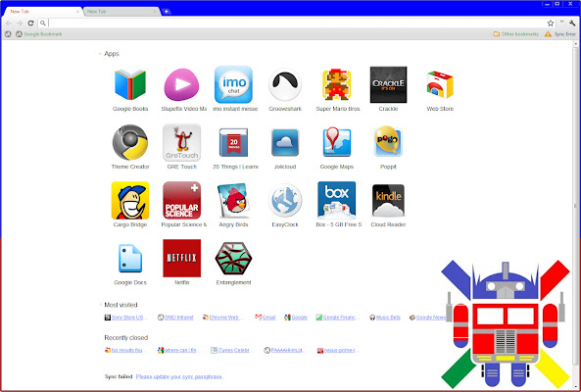
Task: Open the Super Mario Bros app
Action: tap(336, 84)
